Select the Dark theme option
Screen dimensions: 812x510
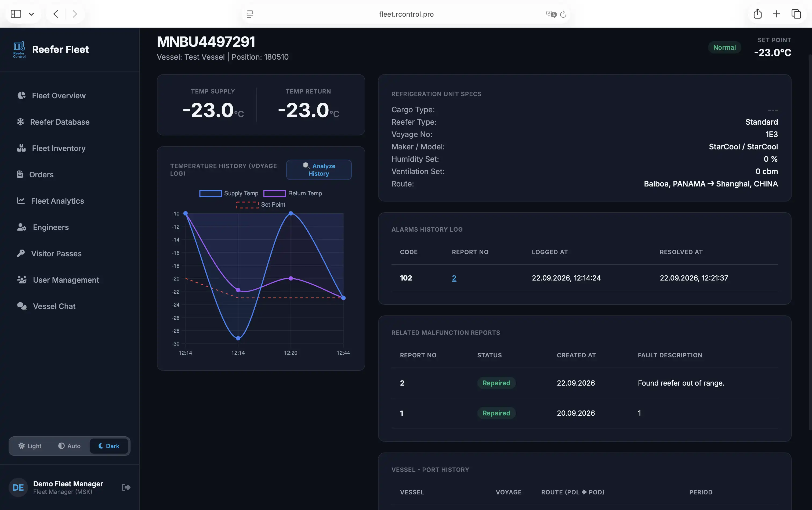click(109, 446)
